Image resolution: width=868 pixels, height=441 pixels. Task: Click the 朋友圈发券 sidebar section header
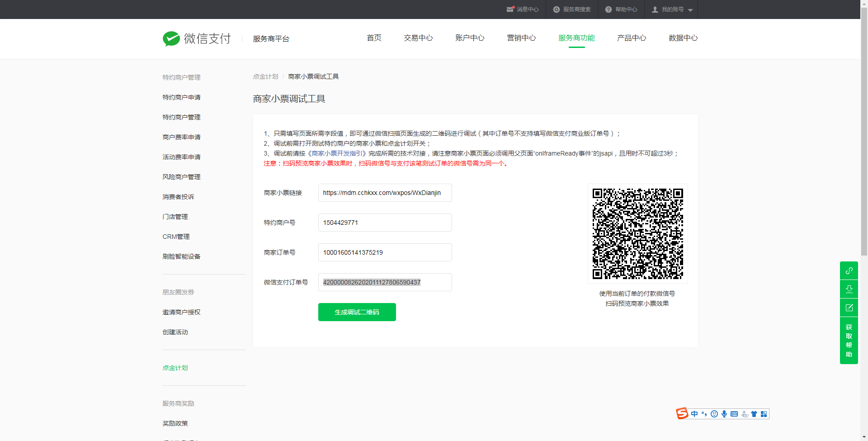(x=178, y=292)
